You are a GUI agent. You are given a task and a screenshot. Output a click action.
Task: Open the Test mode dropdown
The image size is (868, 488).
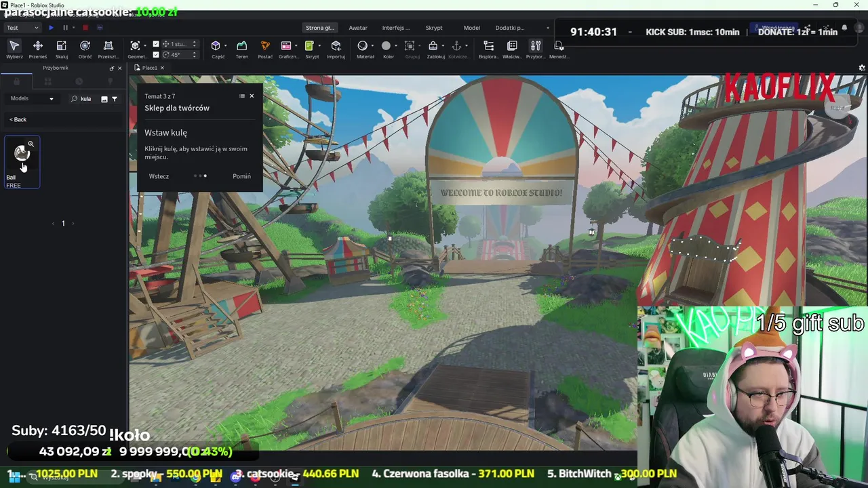[22, 28]
